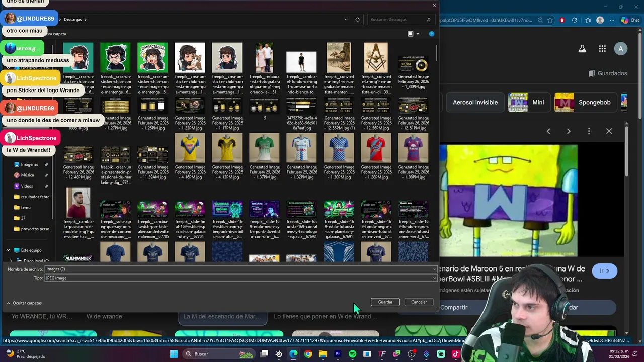Click the Compartir button in image preview
Image resolution: width=644 pixels, height=362 pixels.
click(454, 307)
